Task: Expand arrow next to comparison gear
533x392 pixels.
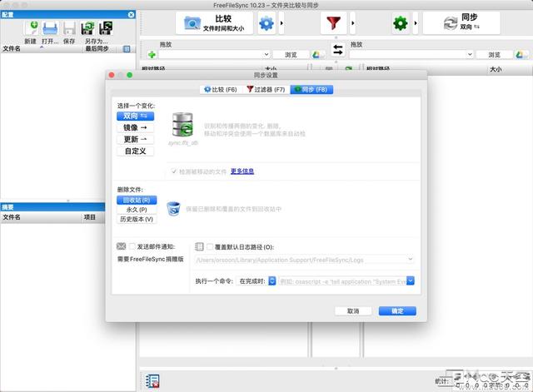Action: coord(281,23)
